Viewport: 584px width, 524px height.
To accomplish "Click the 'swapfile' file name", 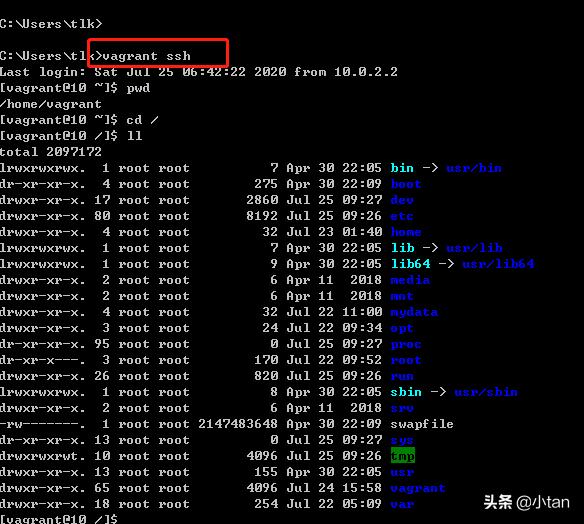I will tap(422, 424).
